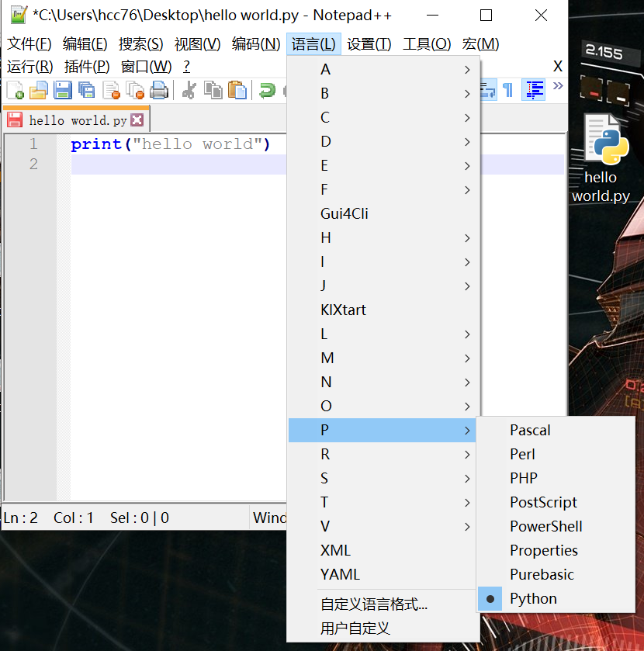The image size is (644, 651).
Task: Open the 设置(T) menu
Action: pyautogui.click(x=369, y=43)
